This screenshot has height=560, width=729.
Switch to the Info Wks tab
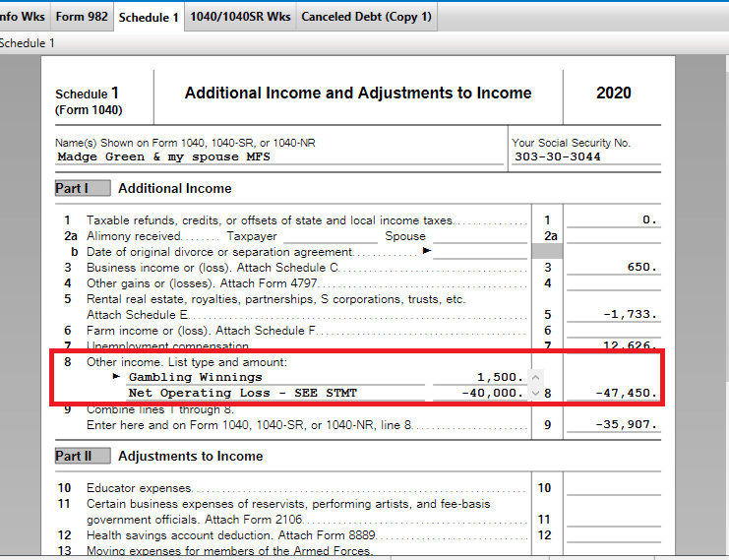coord(24,17)
